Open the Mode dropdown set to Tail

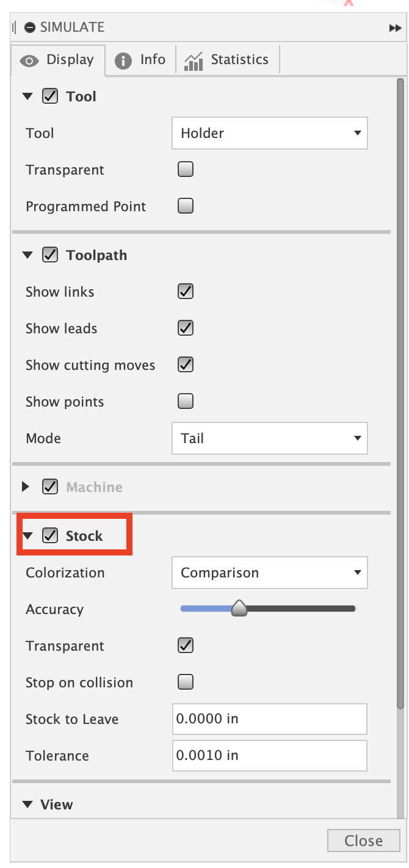(269, 438)
